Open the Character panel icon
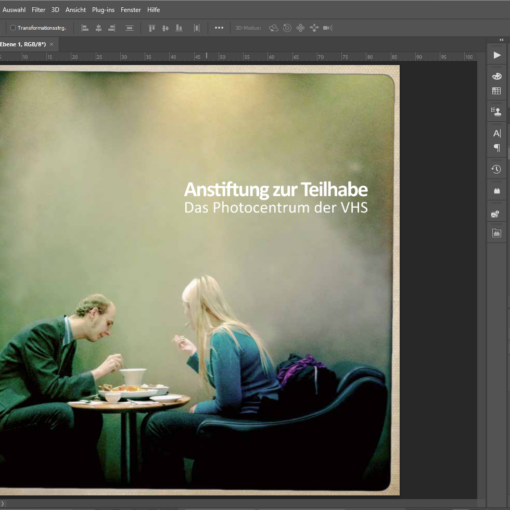The image size is (510, 510). (497, 134)
